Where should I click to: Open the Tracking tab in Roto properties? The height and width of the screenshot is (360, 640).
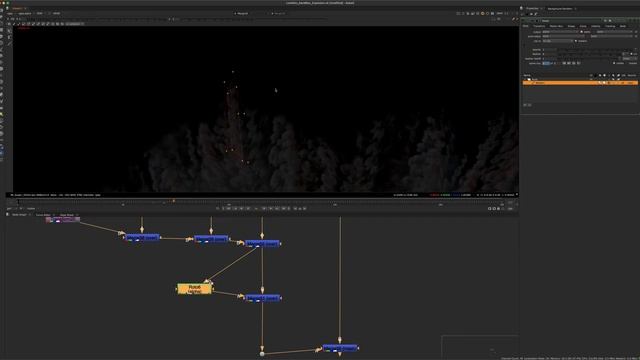(610, 26)
